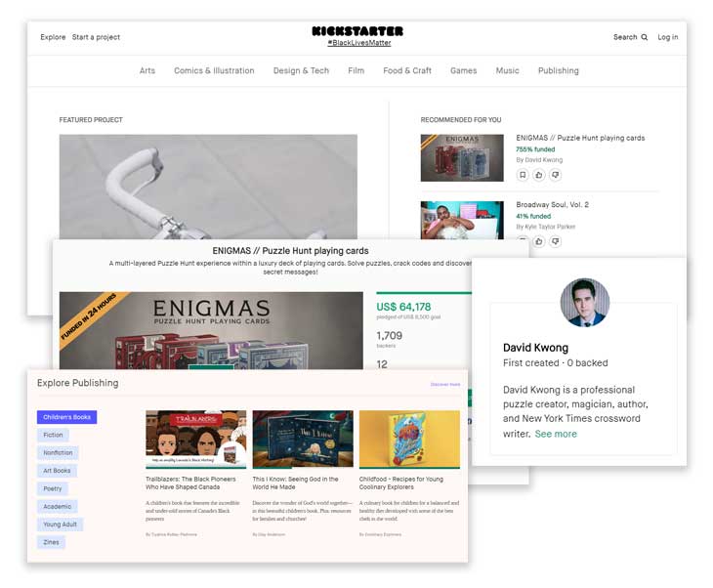Bookmark the ENIGMAS recommended project
Screen dimensions: 713x588
(523, 175)
